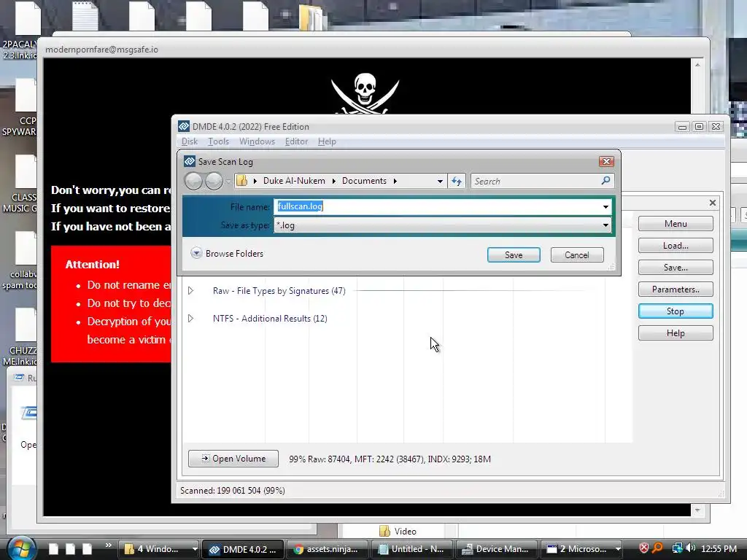This screenshot has width=747, height=560.
Task: Click the Save Scan Log dialog title icon
Action: (190, 161)
